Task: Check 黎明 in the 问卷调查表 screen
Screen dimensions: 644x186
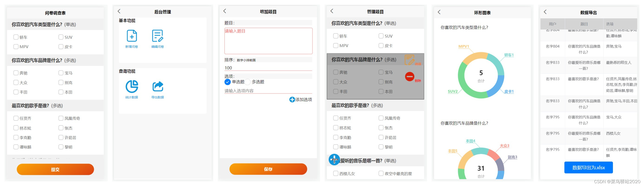Action: pos(61,147)
